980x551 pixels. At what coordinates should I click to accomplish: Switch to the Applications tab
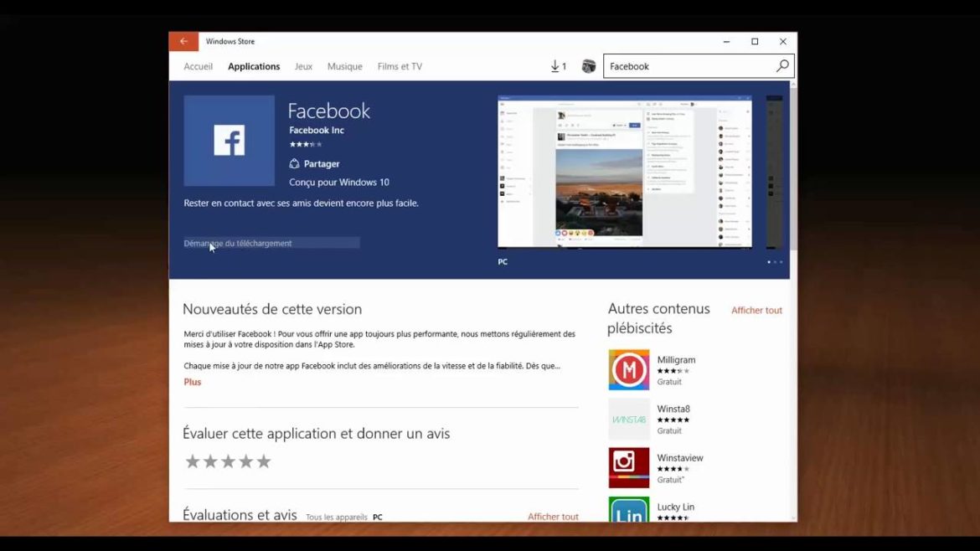click(x=254, y=66)
